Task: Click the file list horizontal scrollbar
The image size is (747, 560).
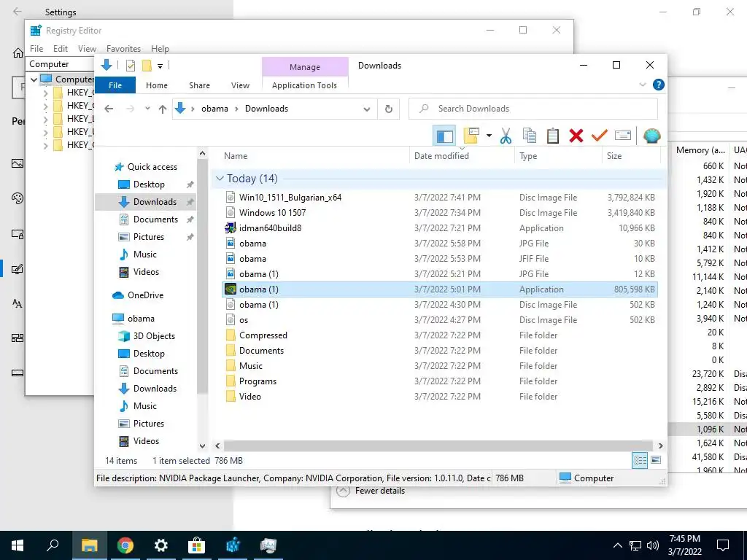Action: [438, 446]
